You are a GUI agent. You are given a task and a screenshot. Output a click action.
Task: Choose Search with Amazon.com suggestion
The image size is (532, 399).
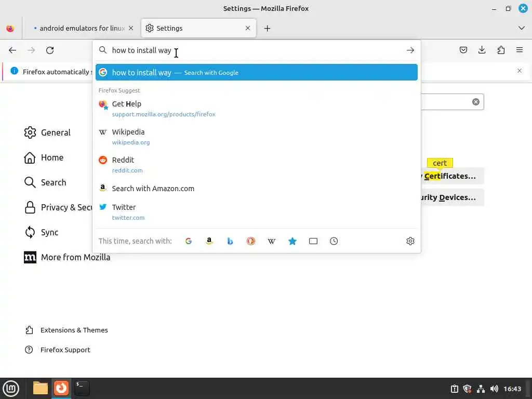point(257,188)
